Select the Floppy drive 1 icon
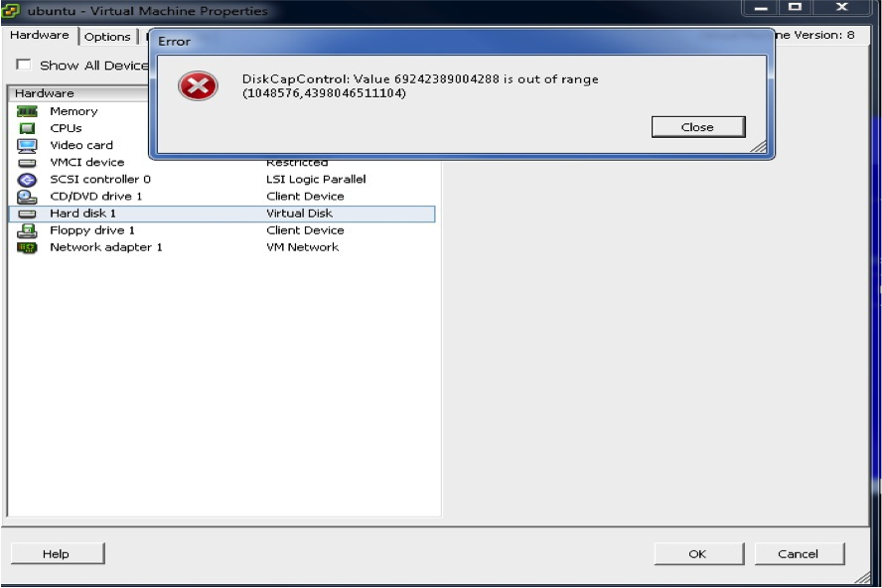This screenshot has width=882, height=588. tap(27, 230)
